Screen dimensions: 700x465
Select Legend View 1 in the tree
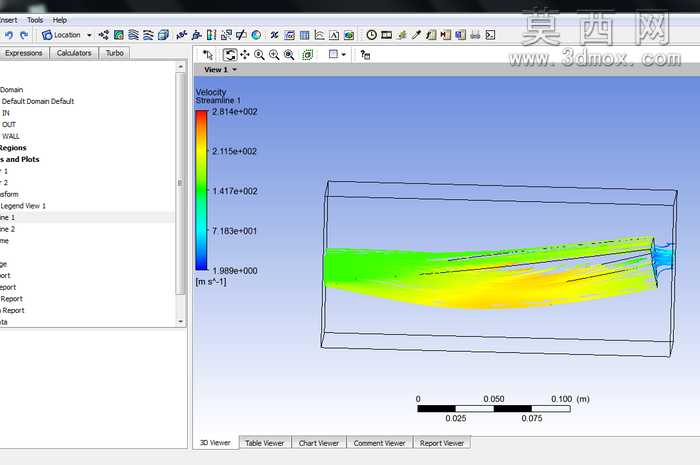[x=23, y=206]
